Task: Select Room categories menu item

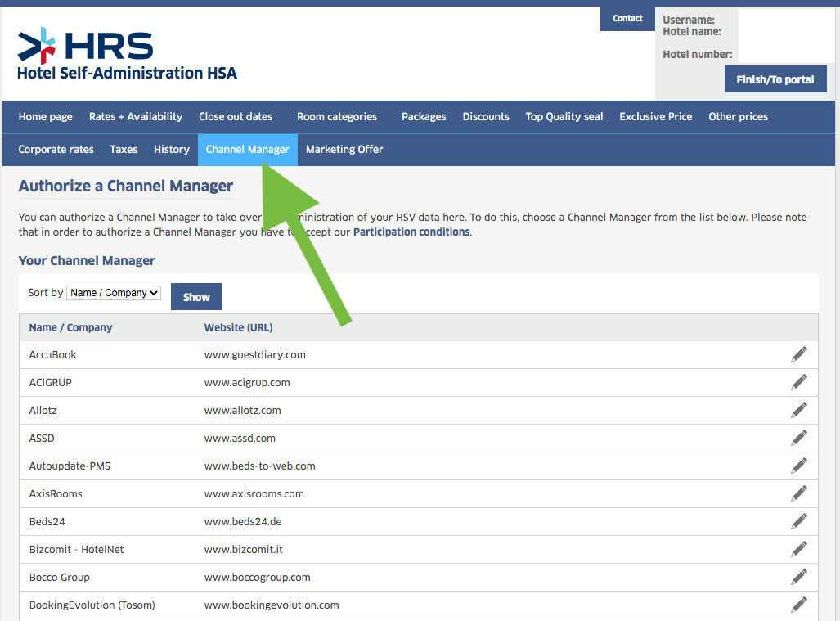Action: coord(337,117)
